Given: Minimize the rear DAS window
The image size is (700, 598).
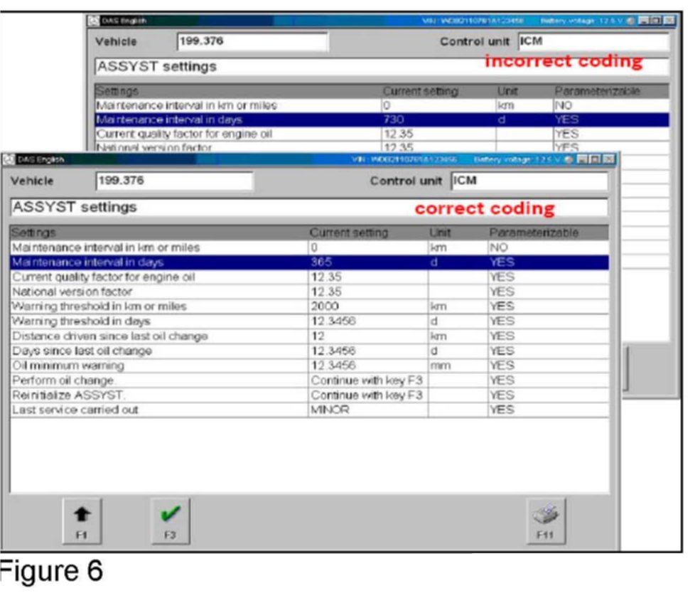Looking at the screenshot, I should pyautogui.click(x=645, y=21).
